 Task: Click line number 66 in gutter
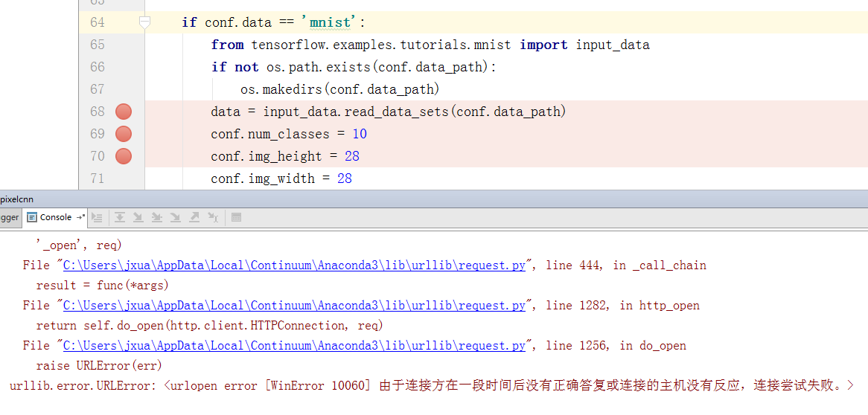pyautogui.click(x=98, y=67)
